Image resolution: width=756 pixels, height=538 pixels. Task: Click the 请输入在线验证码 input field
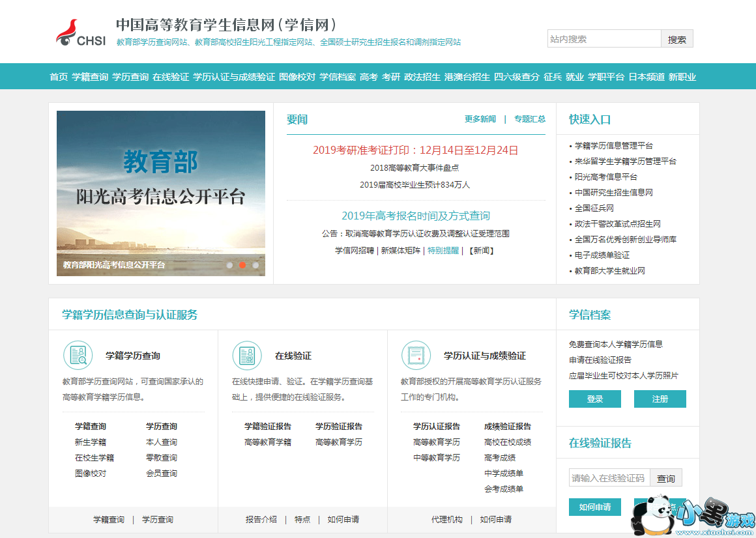tap(609, 478)
